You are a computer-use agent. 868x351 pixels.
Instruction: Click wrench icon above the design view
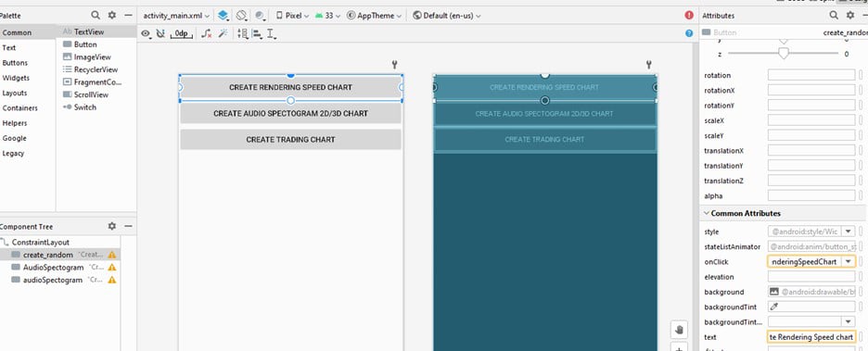point(395,65)
